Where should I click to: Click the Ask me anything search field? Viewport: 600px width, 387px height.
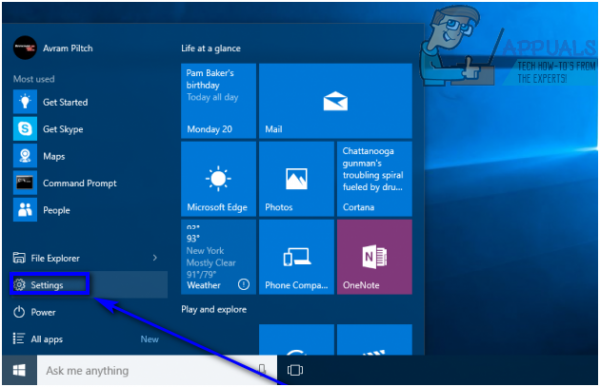tap(157, 370)
